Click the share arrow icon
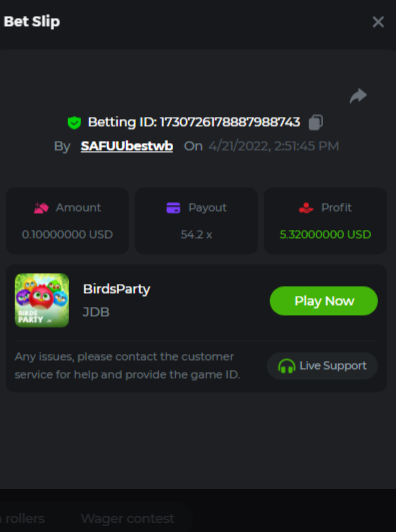The height and width of the screenshot is (532, 396). 358,96
